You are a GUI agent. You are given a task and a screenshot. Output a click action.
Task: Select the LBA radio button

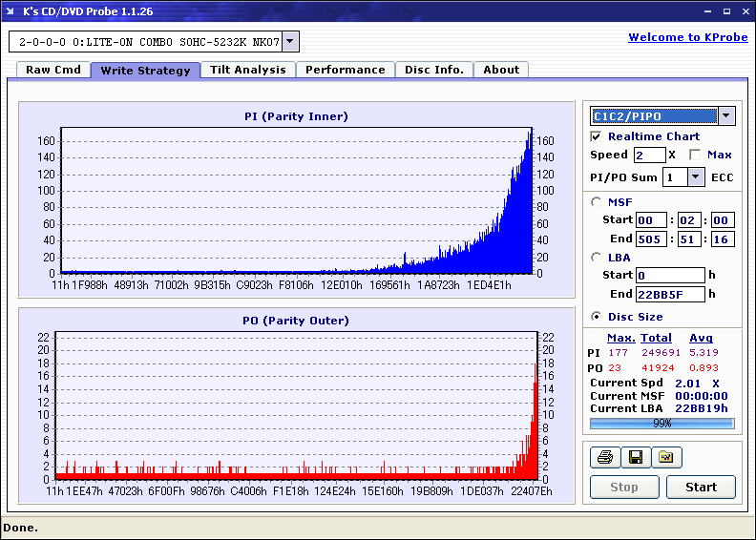coord(597,258)
